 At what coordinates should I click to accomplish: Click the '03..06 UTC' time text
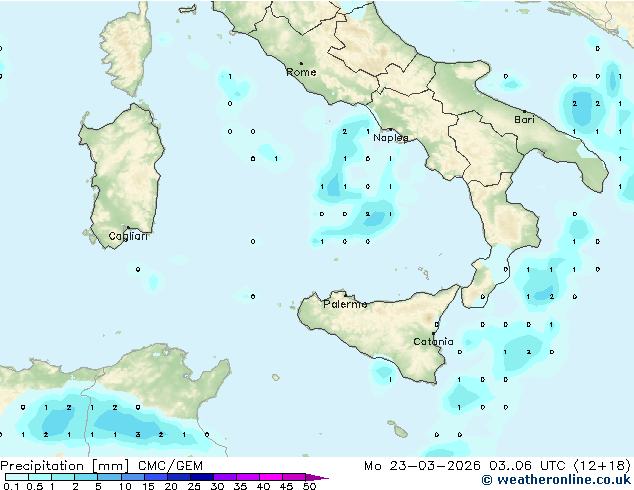tap(527, 466)
